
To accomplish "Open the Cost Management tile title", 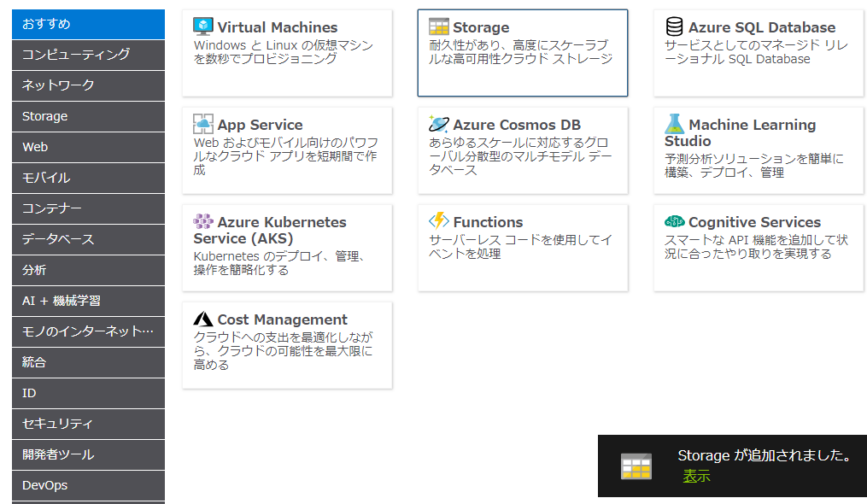I will click(x=283, y=319).
